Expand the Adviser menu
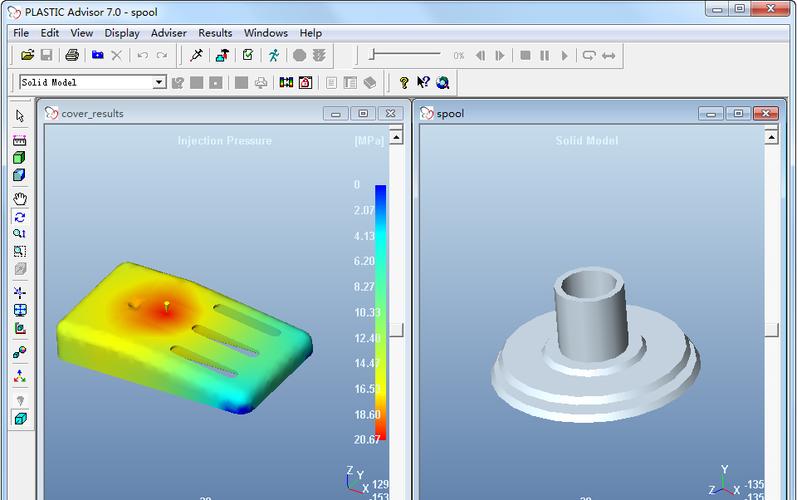797x500 pixels. 168,33
